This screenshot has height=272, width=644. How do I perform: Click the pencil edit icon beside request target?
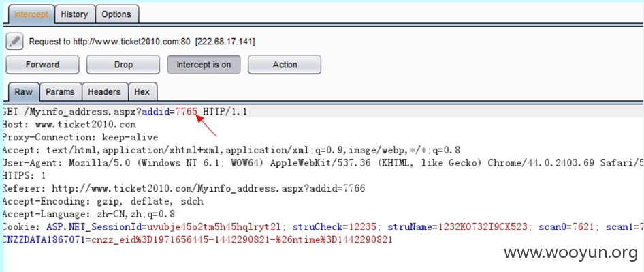tap(14, 42)
